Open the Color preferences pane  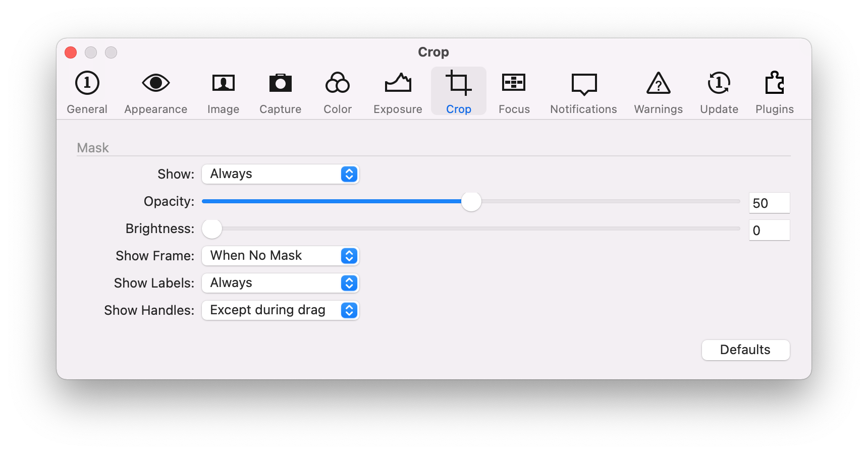tap(338, 92)
